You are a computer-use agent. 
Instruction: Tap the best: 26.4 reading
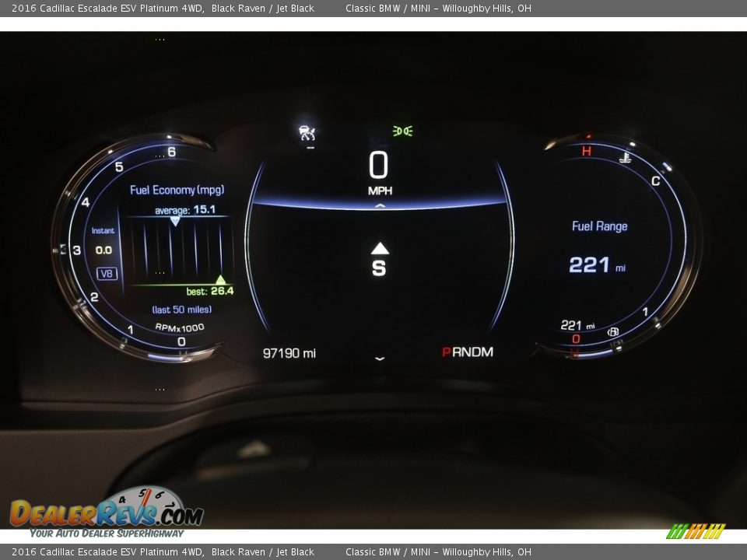point(210,291)
